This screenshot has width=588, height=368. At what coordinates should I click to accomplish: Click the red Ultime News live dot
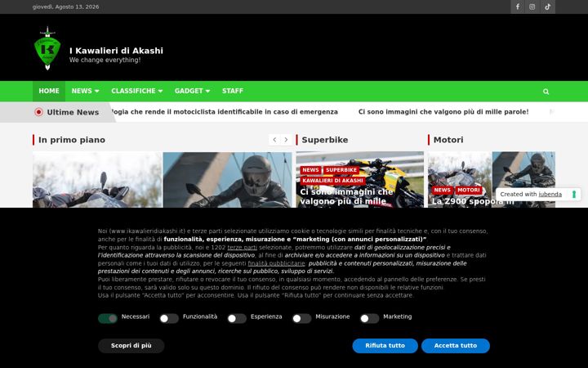[38, 112]
